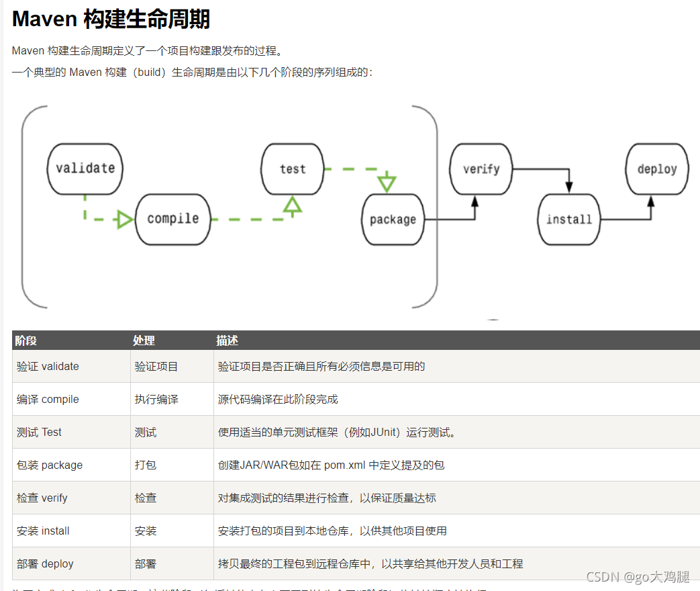Select the 处理 table column header
This screenshot has height=591, width=700.
145,340
